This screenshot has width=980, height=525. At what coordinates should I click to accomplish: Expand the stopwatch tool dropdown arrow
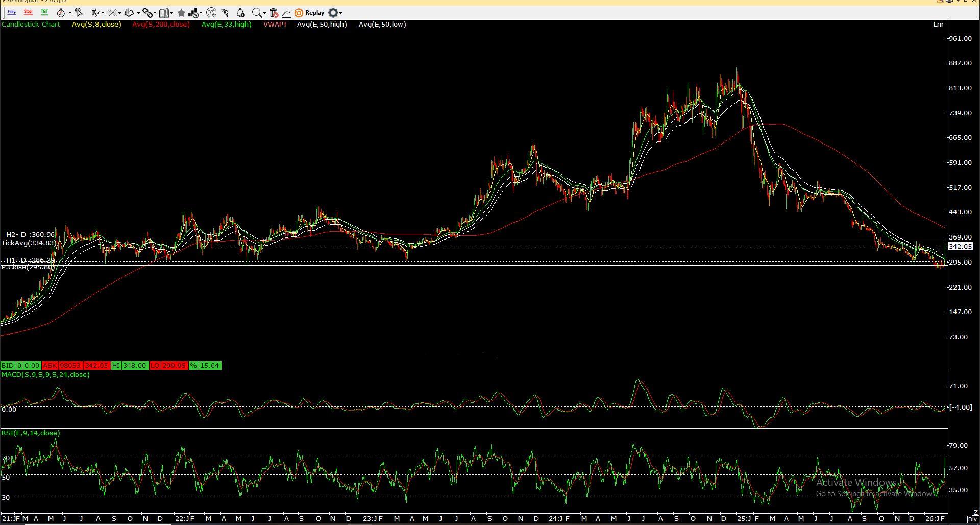pos(69,13)
